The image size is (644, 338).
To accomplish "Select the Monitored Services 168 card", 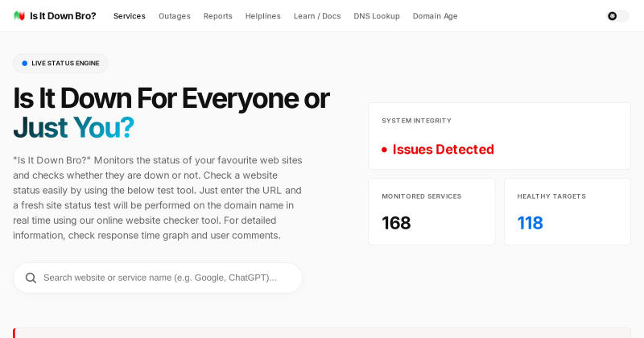I will point(431,212).
